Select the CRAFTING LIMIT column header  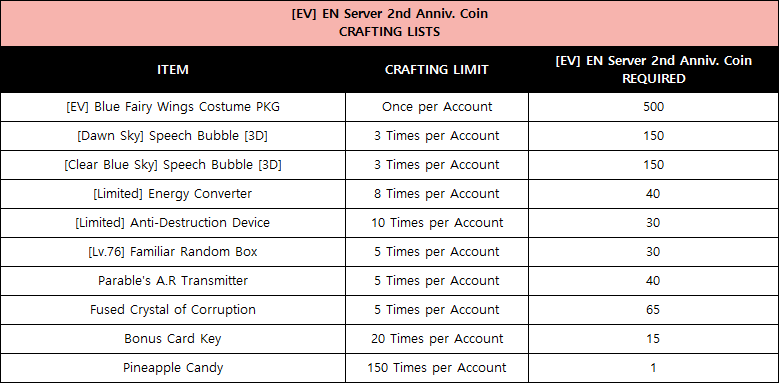pyautogui.click(x=437, y=69)
